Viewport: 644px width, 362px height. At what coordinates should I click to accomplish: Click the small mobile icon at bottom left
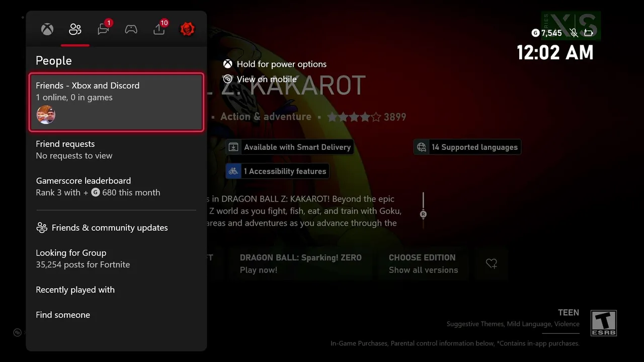click(17, 332)
